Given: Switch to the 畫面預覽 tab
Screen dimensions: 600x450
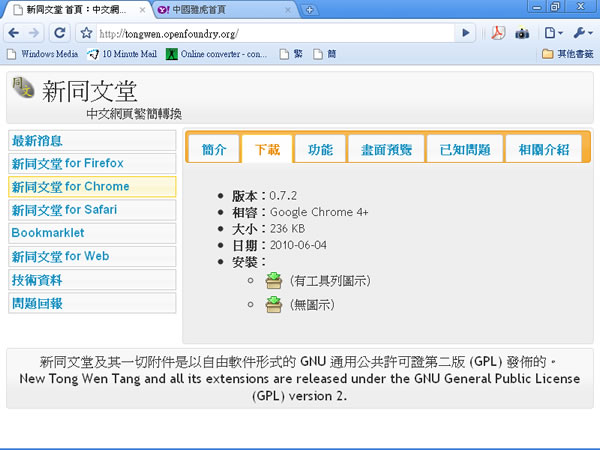Looking at the screenshot, I should pyautogui.click(x=386, y=149).
